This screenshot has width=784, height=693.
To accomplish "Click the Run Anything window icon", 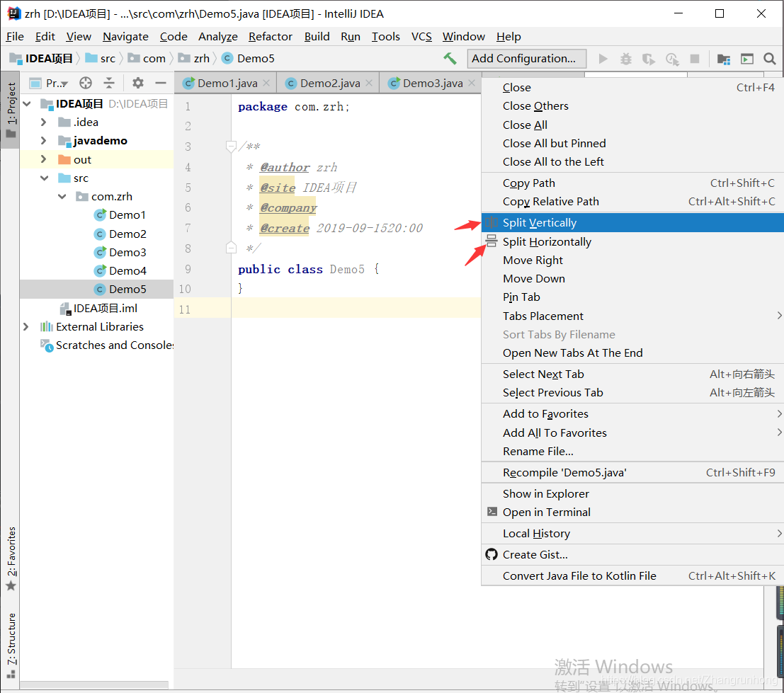I will coord(747,59).
